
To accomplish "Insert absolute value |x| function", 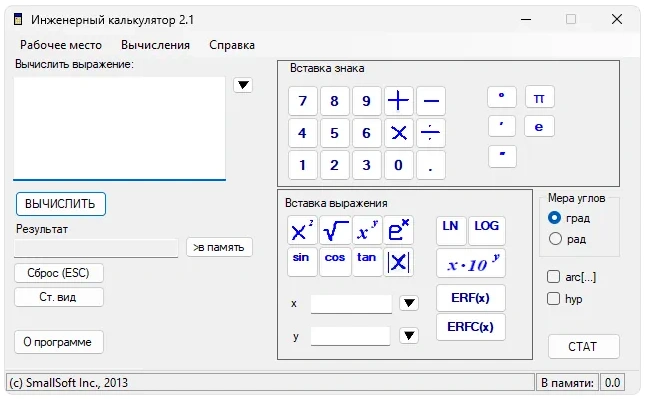I will [x=398, y=262].
